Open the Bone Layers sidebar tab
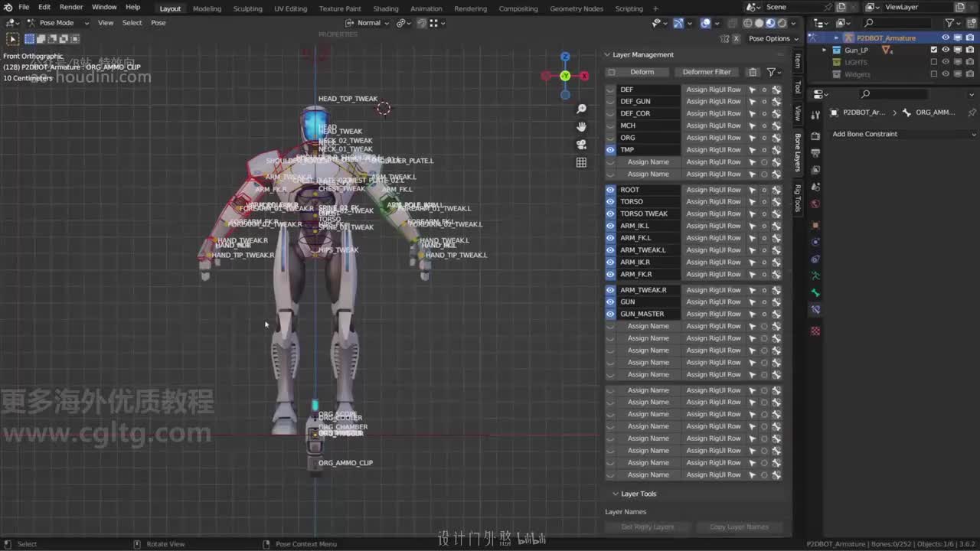The width and height of the screenshot is (980, 551). tap(797, 152)
